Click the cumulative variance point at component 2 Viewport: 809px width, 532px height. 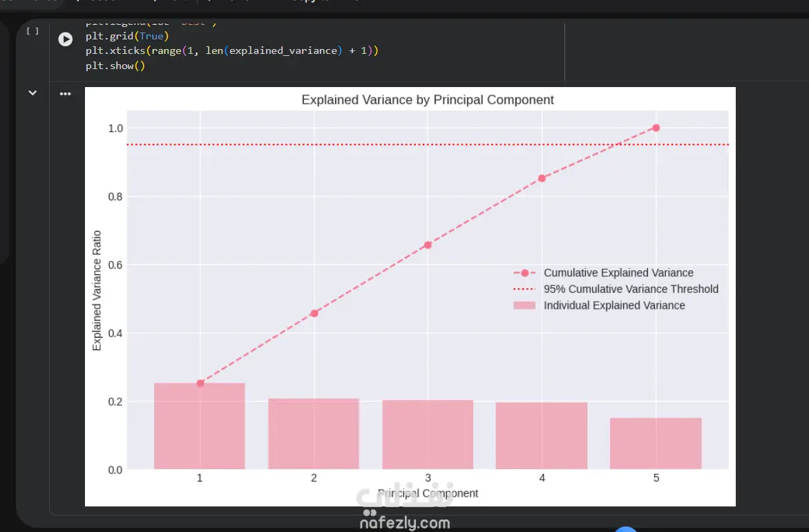(x=314, y=314)
